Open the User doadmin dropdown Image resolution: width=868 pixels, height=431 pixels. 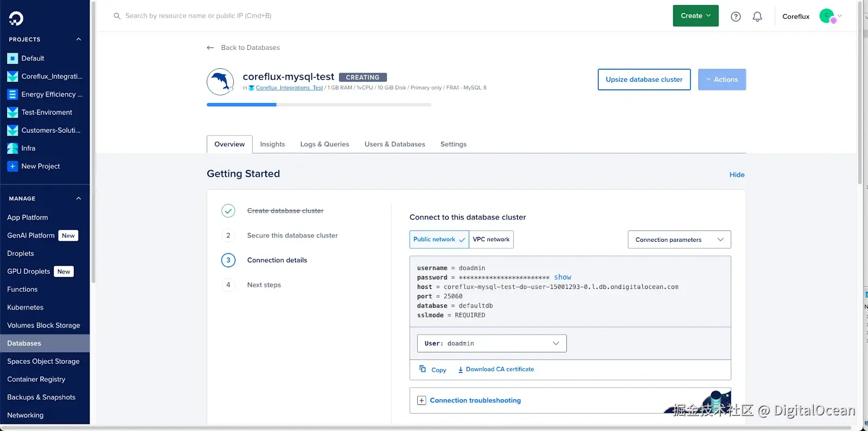coord(492,344)
